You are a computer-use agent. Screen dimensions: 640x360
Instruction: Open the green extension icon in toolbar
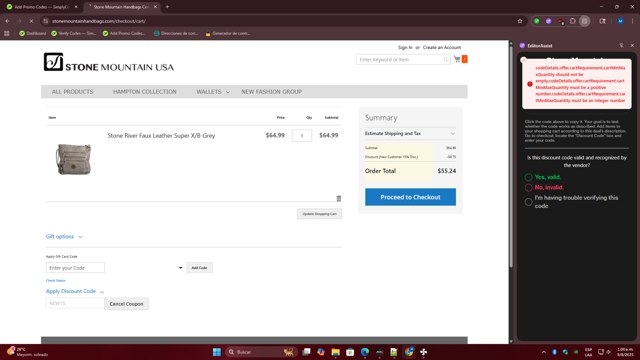(537, 21)
